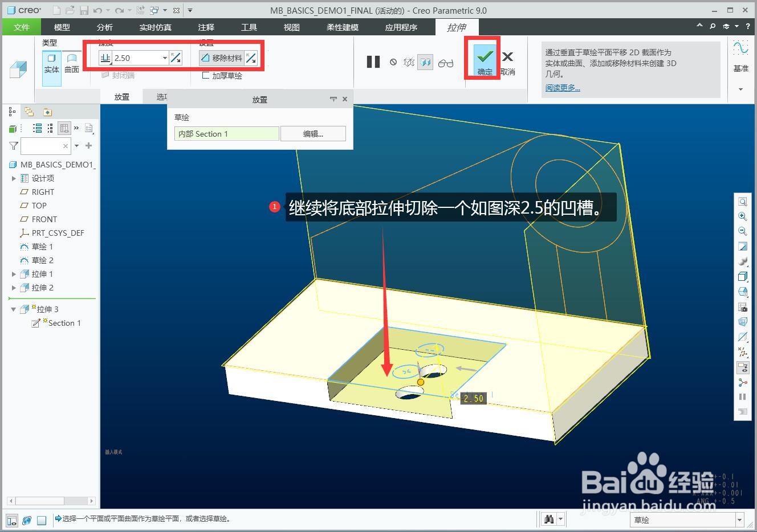Click the regenerate model icon
Screen dimensions: 757x532
(140, 10)
